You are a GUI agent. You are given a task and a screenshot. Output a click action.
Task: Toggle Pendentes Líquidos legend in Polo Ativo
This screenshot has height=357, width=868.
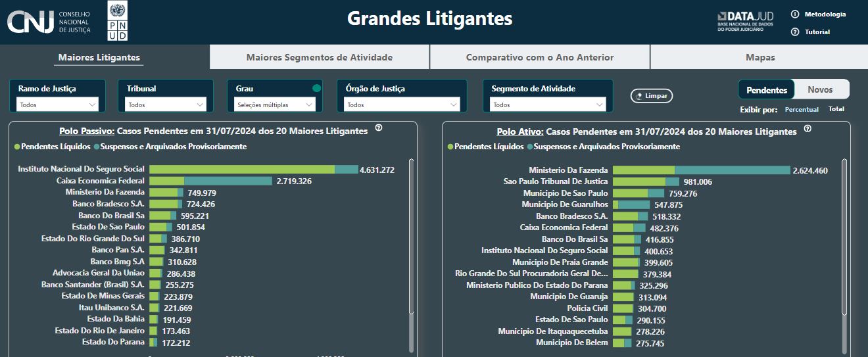[486, 147]
